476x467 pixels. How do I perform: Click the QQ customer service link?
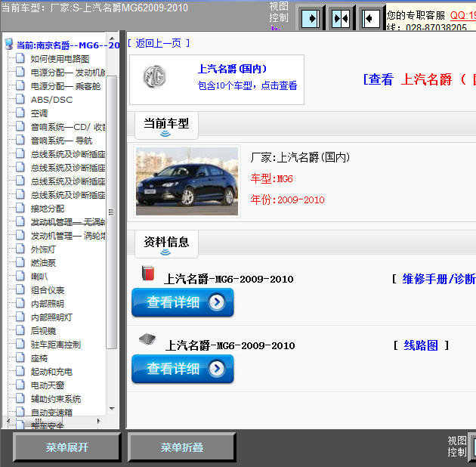pos(462,15)
